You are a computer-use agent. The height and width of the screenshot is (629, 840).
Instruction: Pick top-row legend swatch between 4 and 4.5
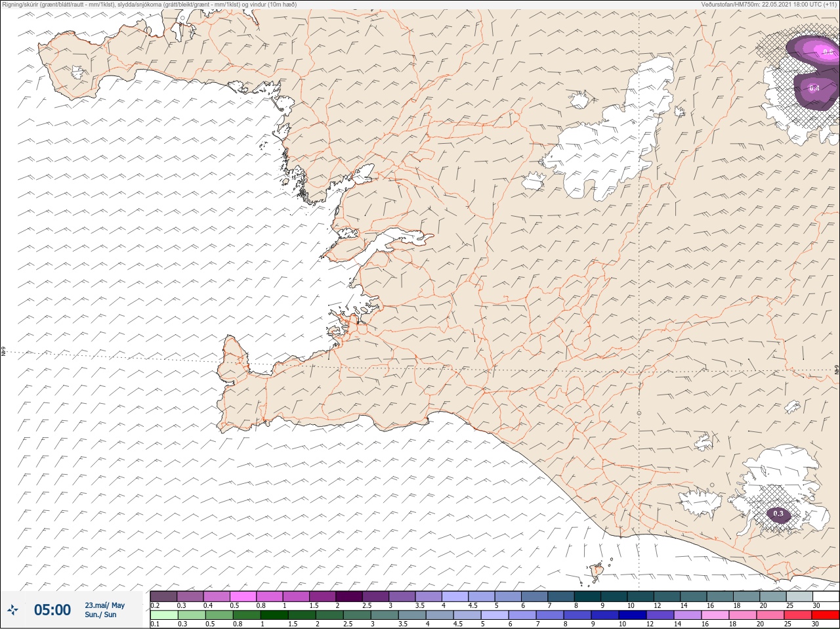455,596
